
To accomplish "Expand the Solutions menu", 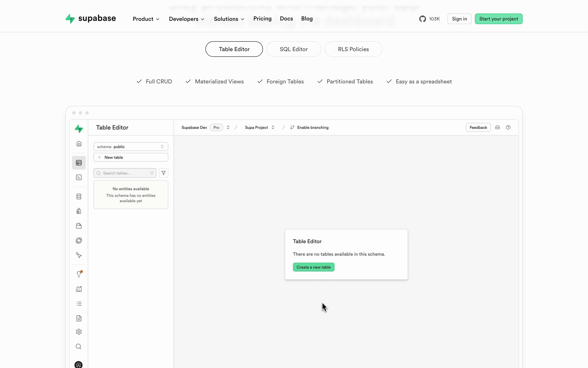I will (229, 19).
